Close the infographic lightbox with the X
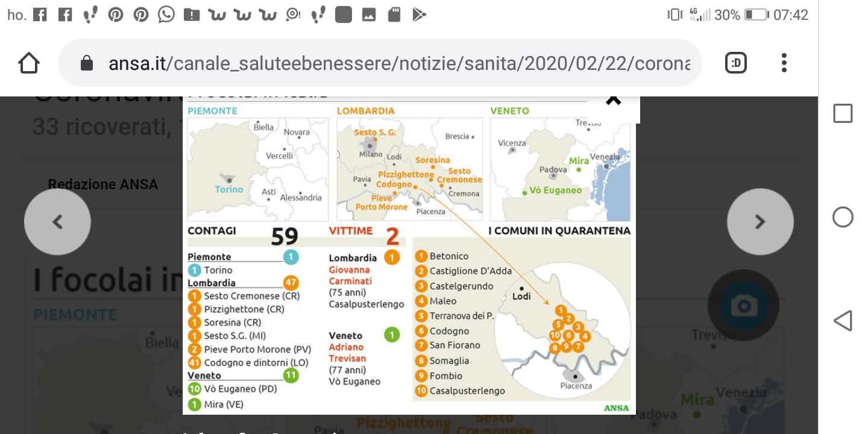This screenshot has width=868, height=434. pyautogui.click(x=613, y=100)
